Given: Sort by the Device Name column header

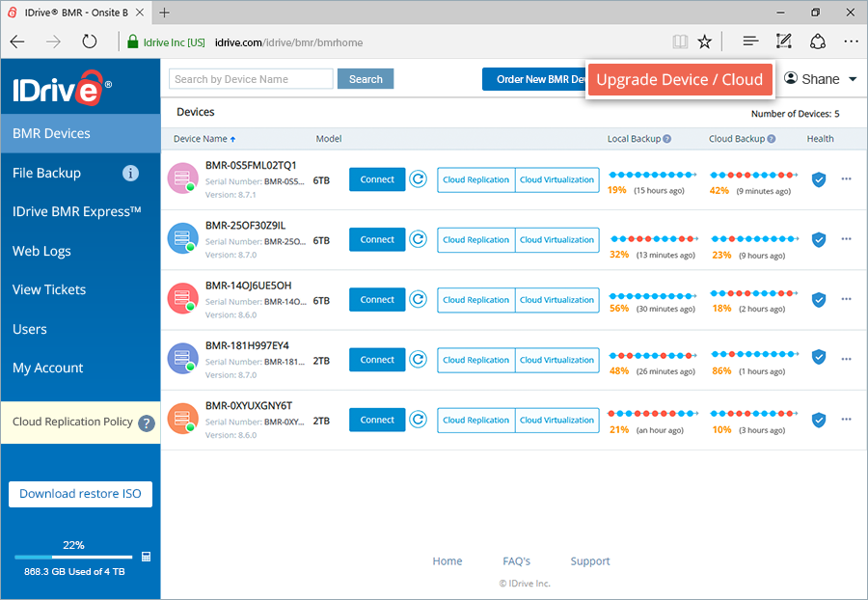Looking at the screenshot, I should coord(204,139).
